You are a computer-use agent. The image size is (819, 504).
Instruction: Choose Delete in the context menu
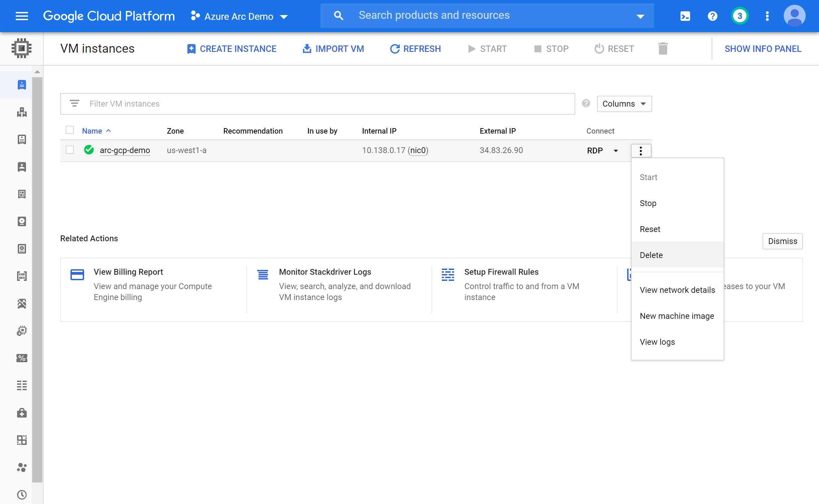[x=677, y=255]
